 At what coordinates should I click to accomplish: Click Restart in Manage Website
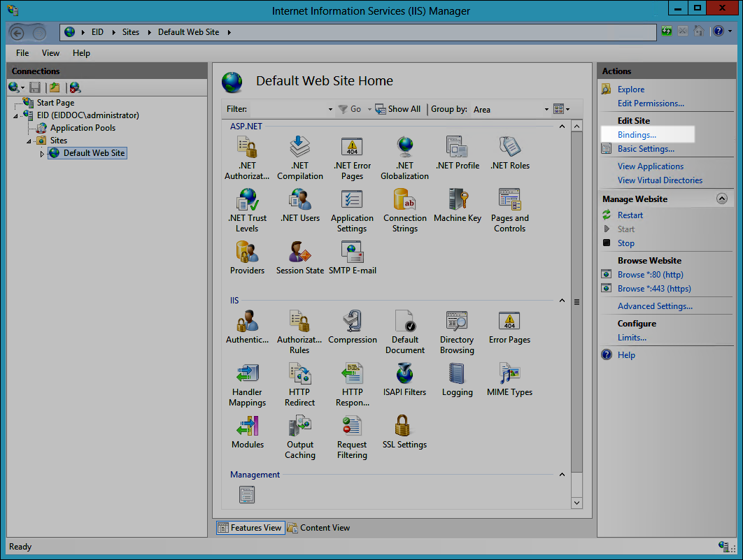(x=630, y=215)
